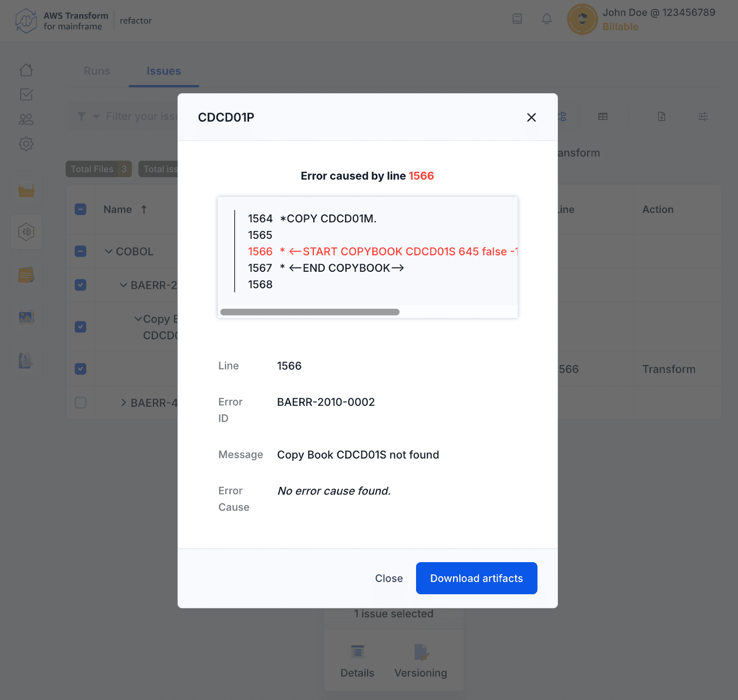This screenshot has height=700, width=738.
Task: Expand the BAERR-4 tree row
Action: coord(123,402)
